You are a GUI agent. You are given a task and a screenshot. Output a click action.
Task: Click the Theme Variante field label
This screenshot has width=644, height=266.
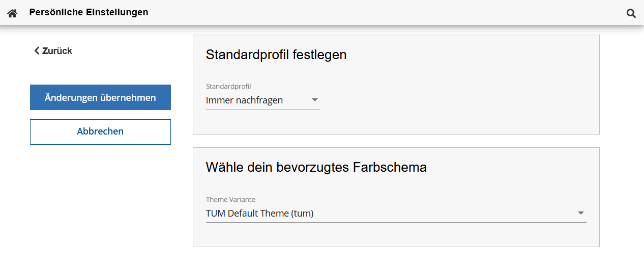230,199
